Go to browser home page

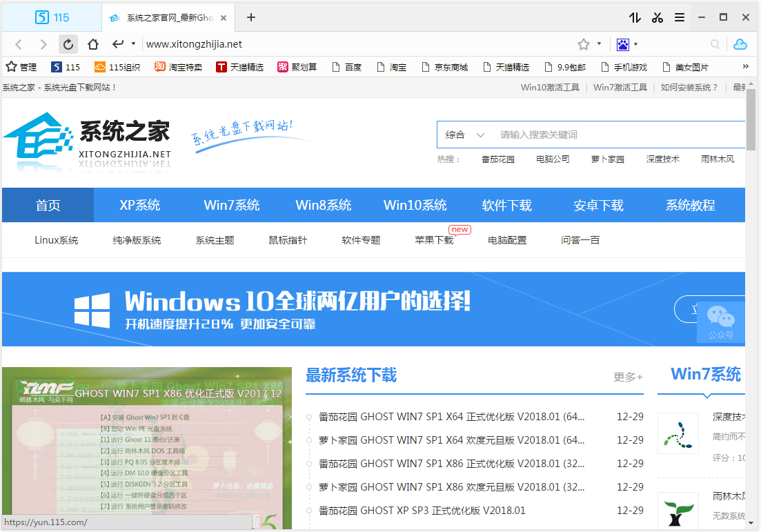92,44
